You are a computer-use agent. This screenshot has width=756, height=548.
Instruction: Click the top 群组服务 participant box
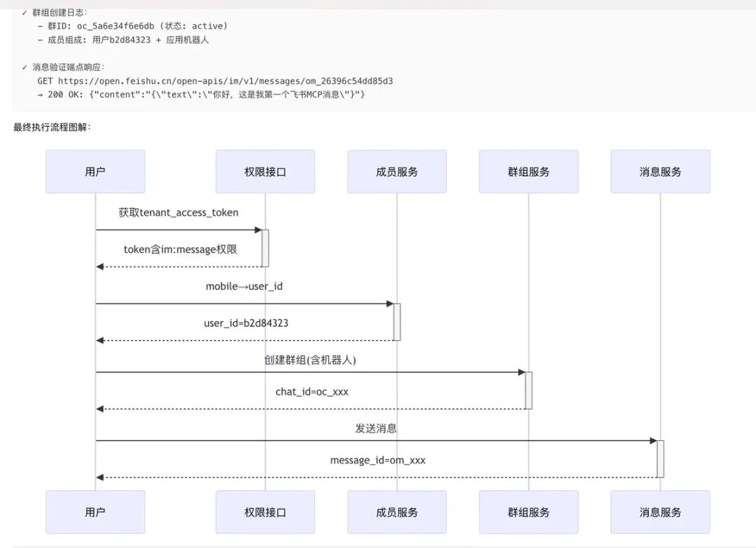coord(528,171)
